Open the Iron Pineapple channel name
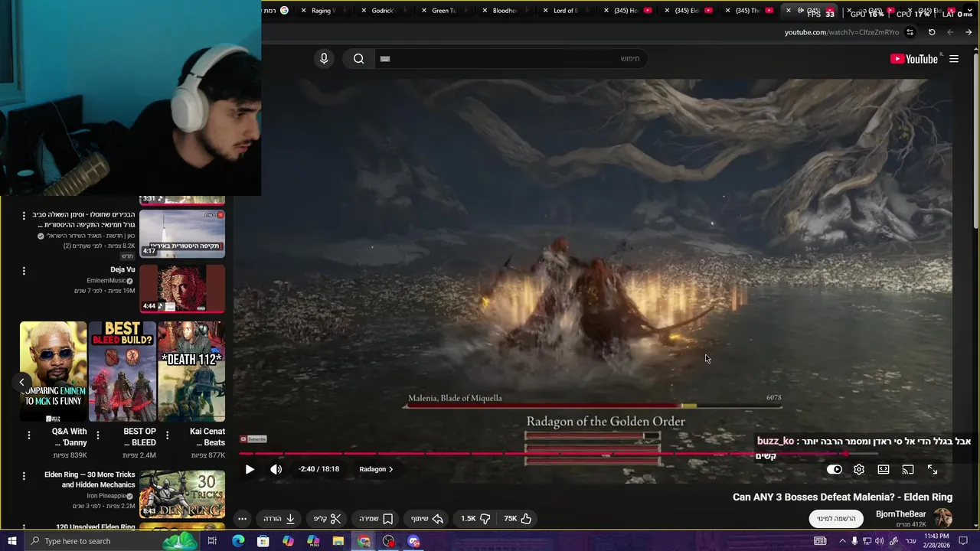The width and height of the screenshot is (980, 551). [x=106, y=496]
